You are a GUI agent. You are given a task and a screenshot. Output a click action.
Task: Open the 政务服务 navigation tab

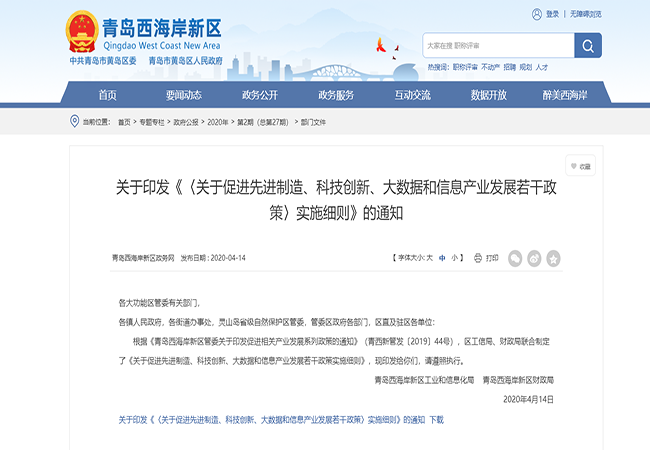tap(336, 95)
